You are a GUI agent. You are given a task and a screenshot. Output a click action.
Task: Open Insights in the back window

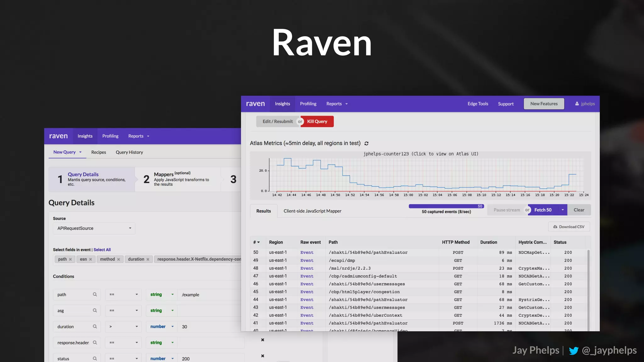tap(85, 136)
